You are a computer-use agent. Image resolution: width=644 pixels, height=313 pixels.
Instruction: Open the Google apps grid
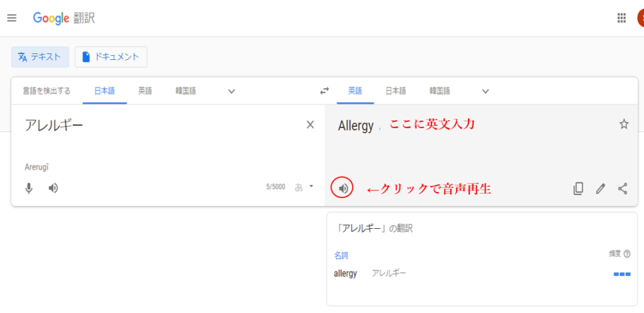[x=621, y=18]
